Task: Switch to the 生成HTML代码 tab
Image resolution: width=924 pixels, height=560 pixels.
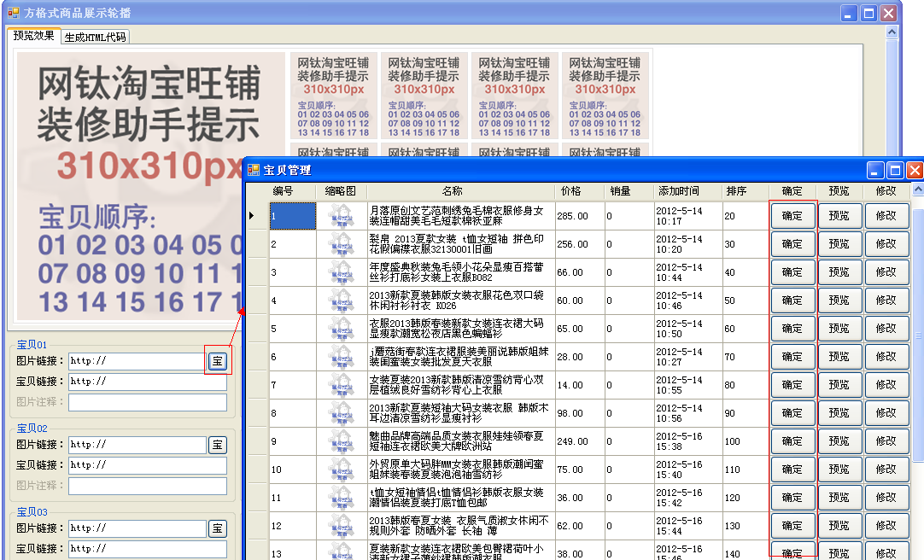Action: 95,36
